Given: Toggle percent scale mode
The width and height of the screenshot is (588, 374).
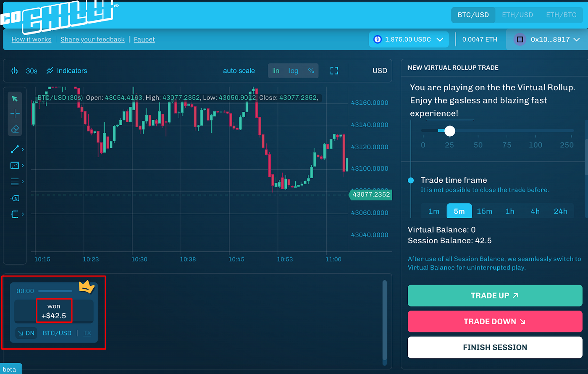Looking at the screenshot, I should 311,71.
